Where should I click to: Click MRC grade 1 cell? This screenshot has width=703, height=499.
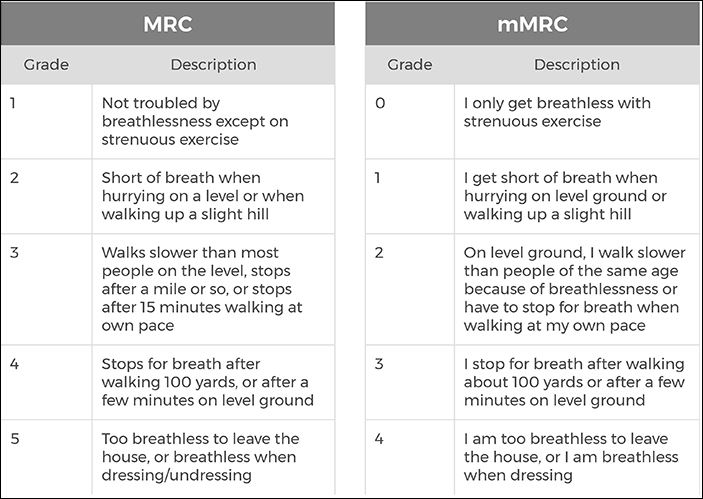15,103
